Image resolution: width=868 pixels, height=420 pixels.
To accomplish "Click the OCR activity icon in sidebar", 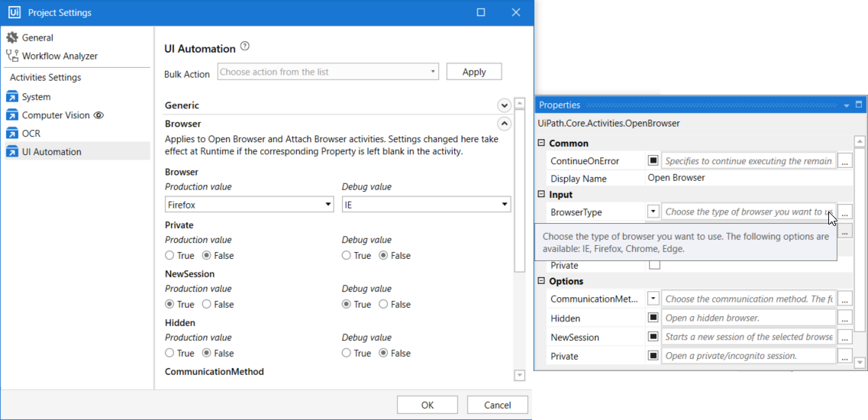I will [11, 134].
